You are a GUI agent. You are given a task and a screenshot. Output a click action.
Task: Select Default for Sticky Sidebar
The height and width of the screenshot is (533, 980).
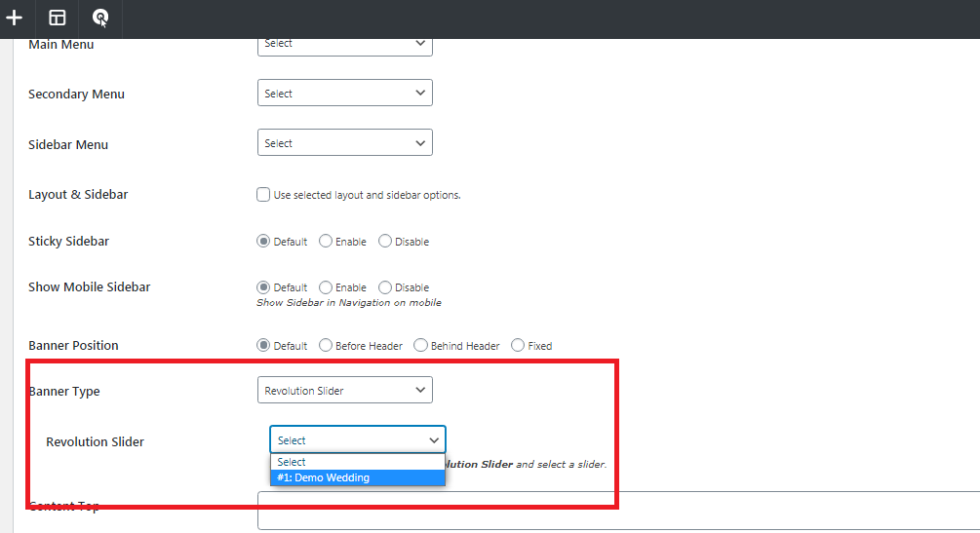click(x=263, y=242)
